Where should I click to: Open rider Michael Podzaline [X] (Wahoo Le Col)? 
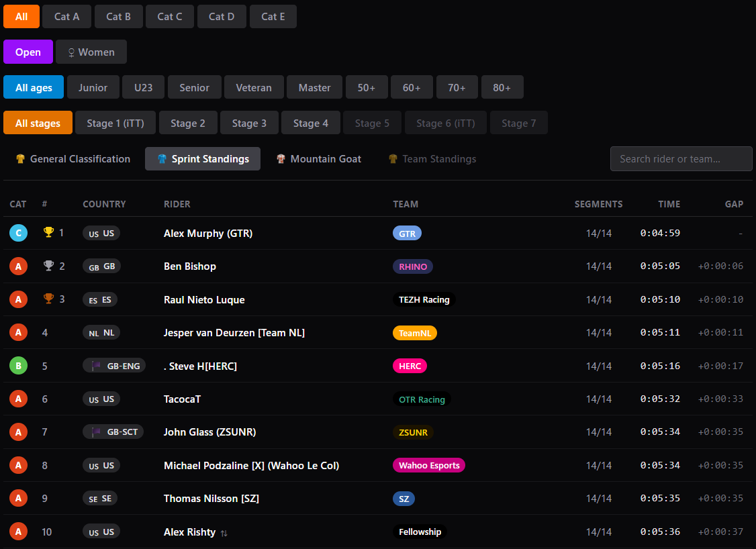[251, 465]
